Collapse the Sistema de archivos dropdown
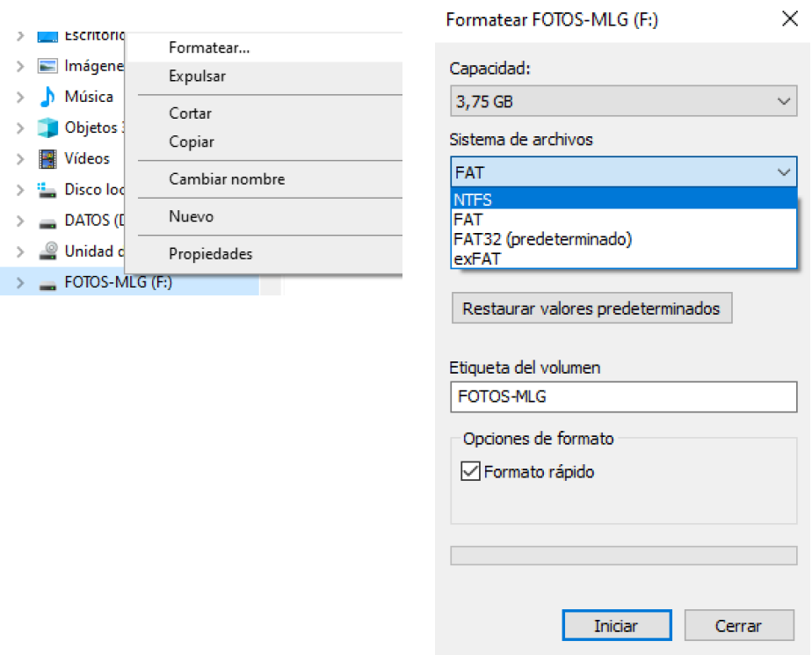812x655 pixels. tap(784, 172)
